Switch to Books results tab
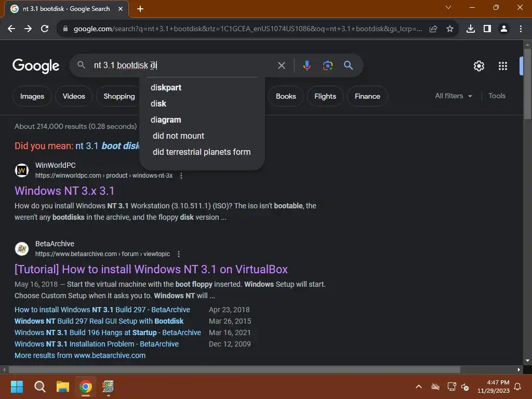This screenshot has height=399, width=532. [x=286, y=96]
